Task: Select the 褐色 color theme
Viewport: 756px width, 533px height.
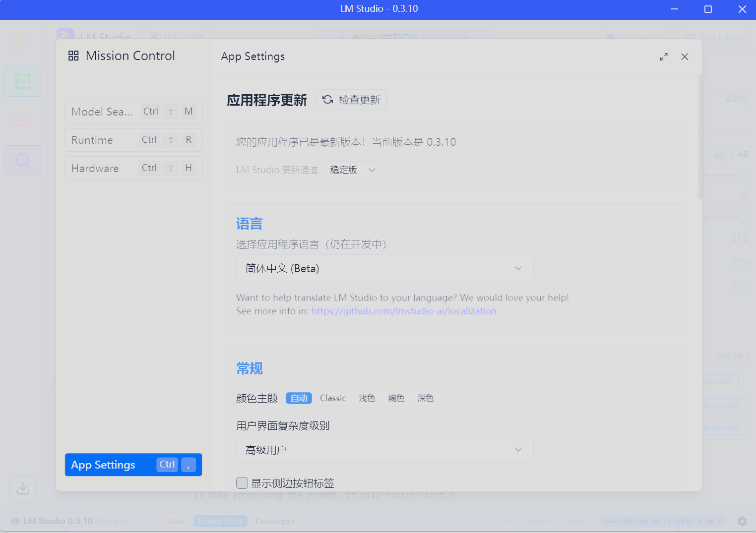Action: [x=396, y=398]
